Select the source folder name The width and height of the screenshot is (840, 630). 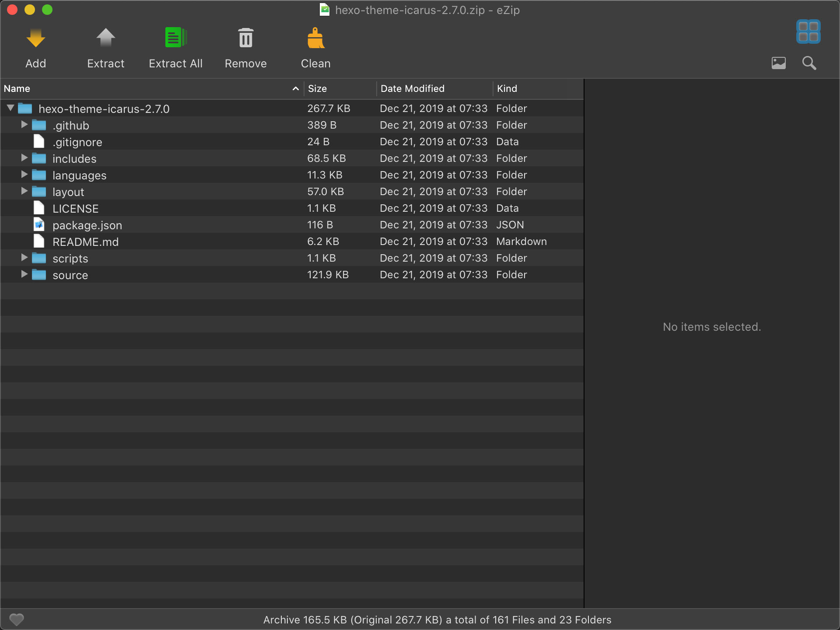pyautogui.click(x=70, y=275)
